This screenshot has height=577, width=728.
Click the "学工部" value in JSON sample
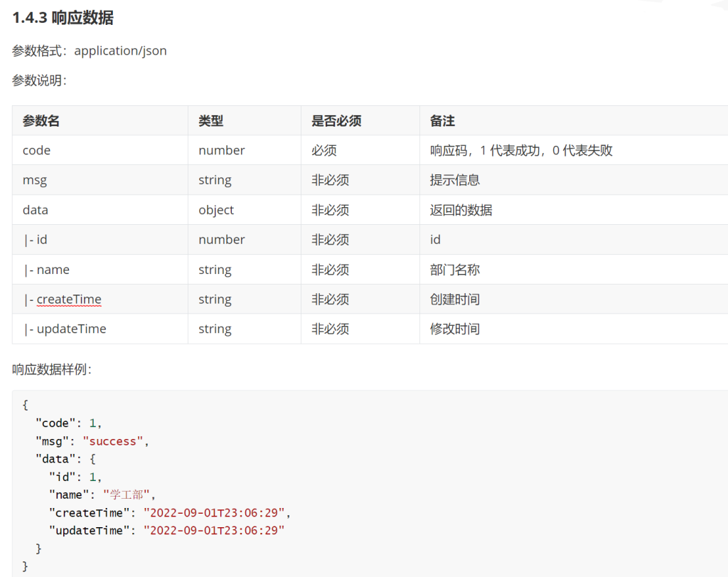click(x=127, y=494)
